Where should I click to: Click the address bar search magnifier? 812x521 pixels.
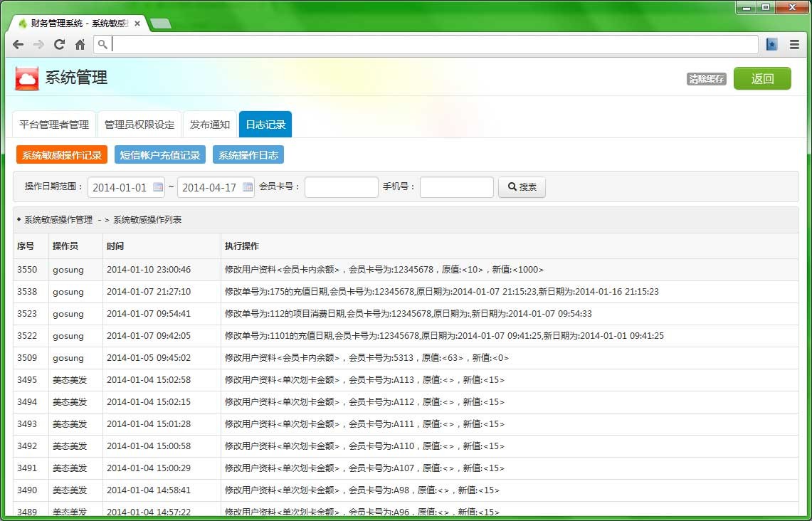pos(102,45)
